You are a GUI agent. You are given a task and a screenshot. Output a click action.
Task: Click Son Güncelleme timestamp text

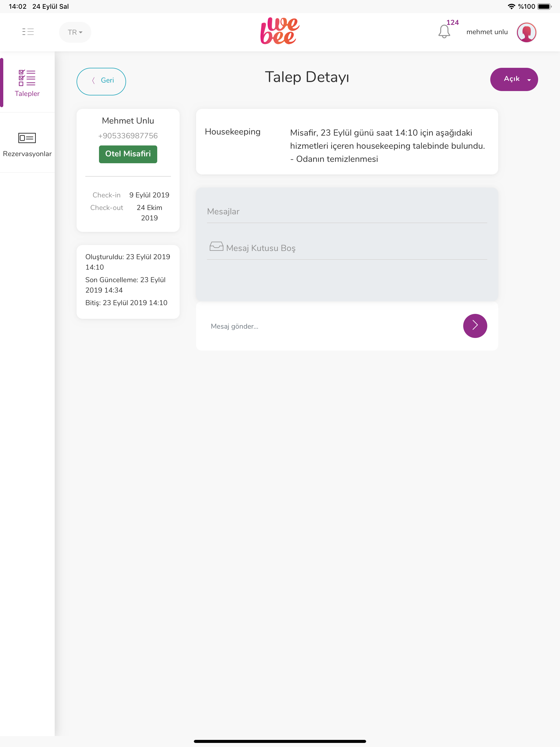pyautogui.click(x=125, y=285)
